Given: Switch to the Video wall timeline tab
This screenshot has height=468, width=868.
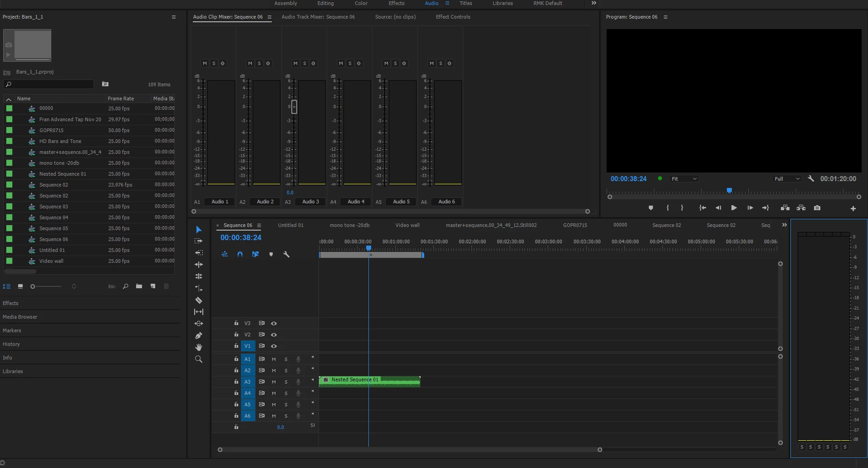Looking at the screenshot, I should [407, 225].
